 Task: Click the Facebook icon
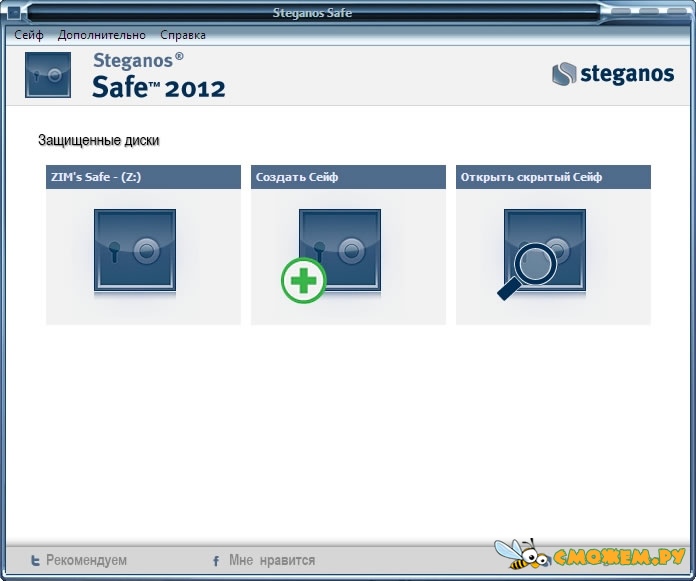[x=216, y=561]
